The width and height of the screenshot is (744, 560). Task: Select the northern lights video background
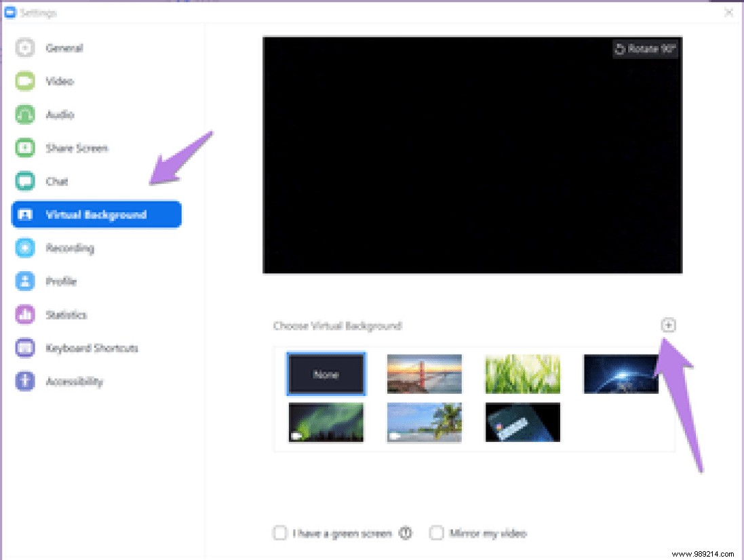point(326,422)
